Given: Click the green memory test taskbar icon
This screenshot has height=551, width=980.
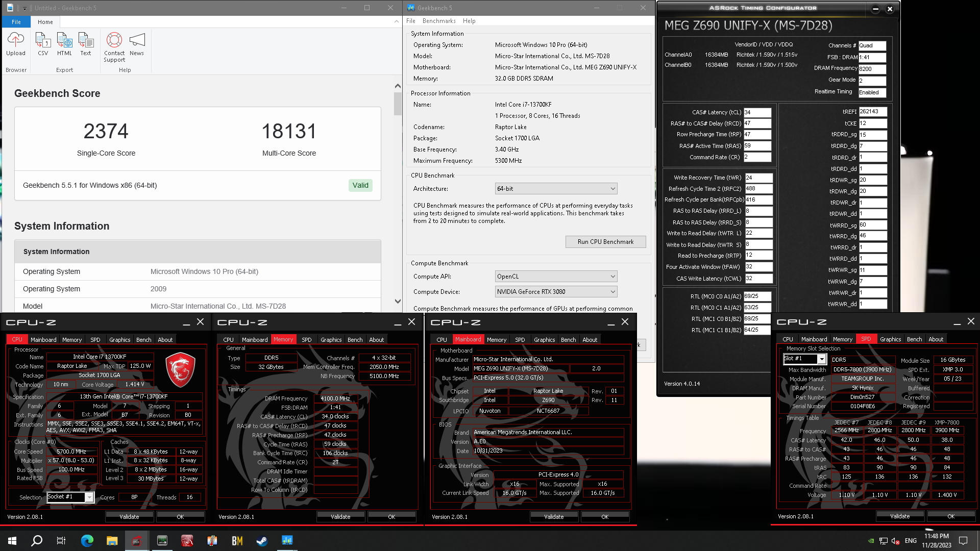Looking at the screenshot, I should [x=162, y=541].
